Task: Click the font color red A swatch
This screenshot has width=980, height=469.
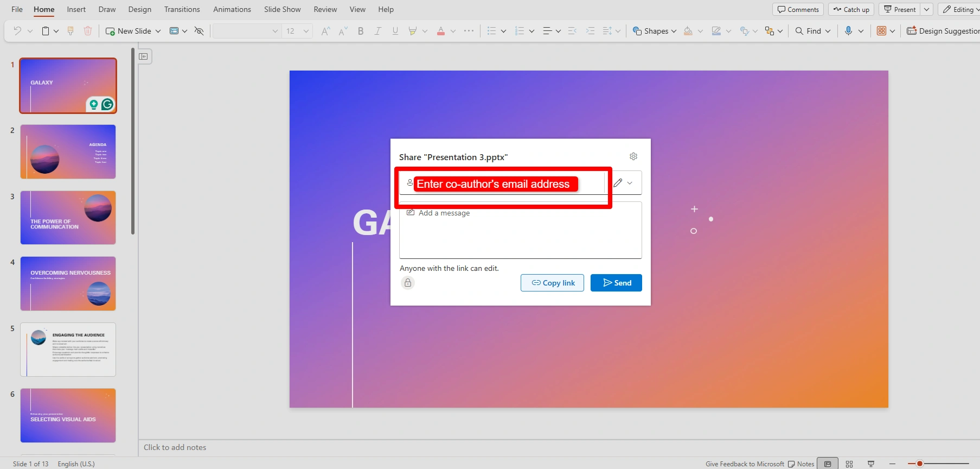Action: tap(441, 31)
